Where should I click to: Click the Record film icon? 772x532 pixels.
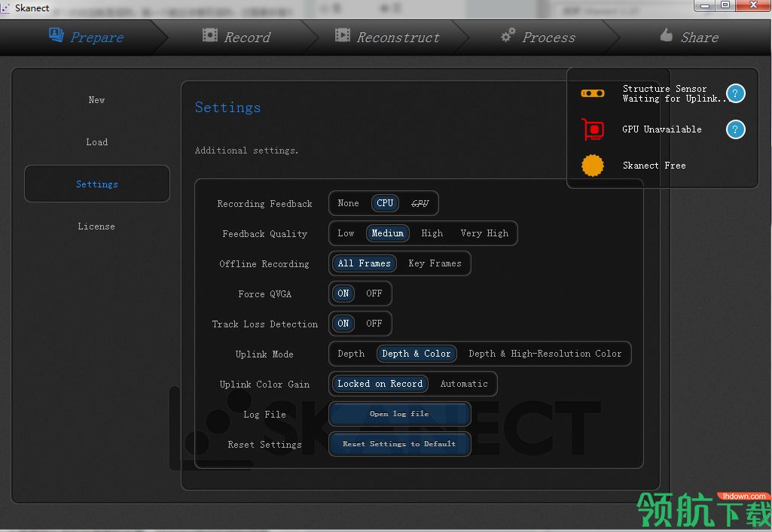coord(209,35)
